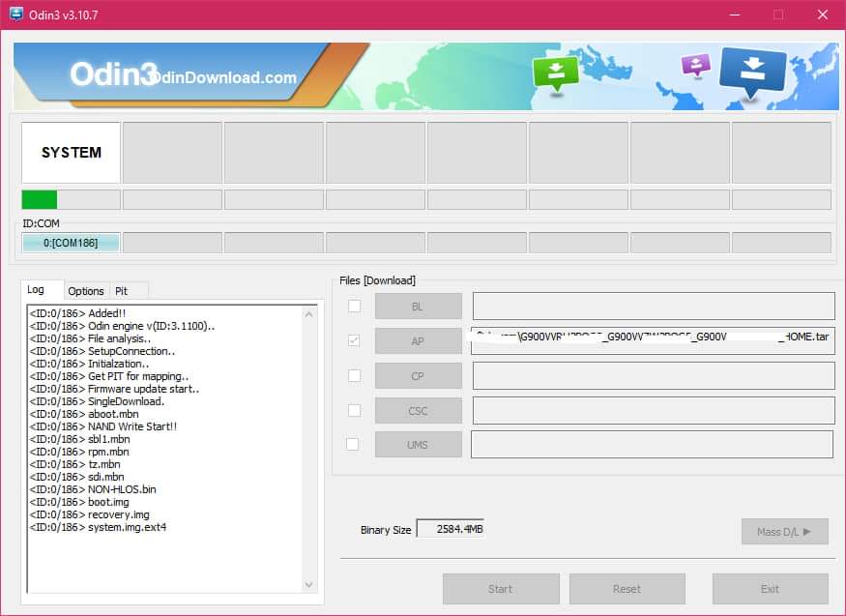Image resolution: width=846 pixels, height=616 pixels.
Task: Click the UMS file path field
Action: [652, 445]
